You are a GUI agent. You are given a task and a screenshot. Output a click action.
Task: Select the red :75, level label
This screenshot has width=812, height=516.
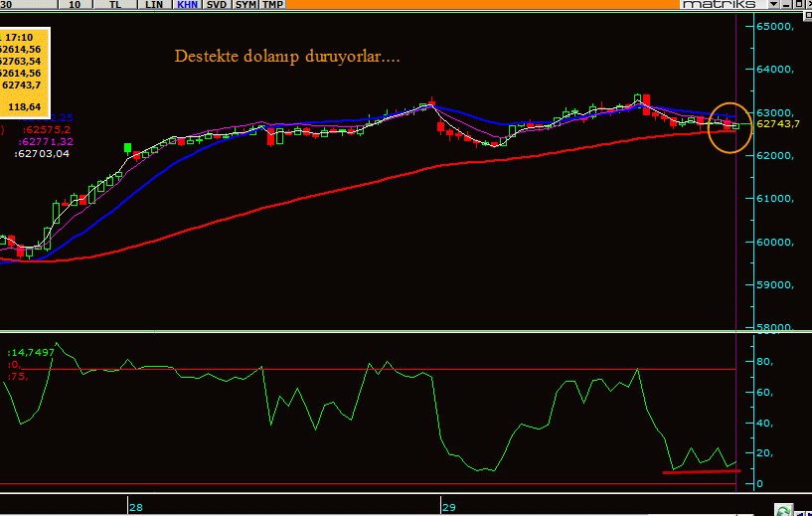[18, 377]
